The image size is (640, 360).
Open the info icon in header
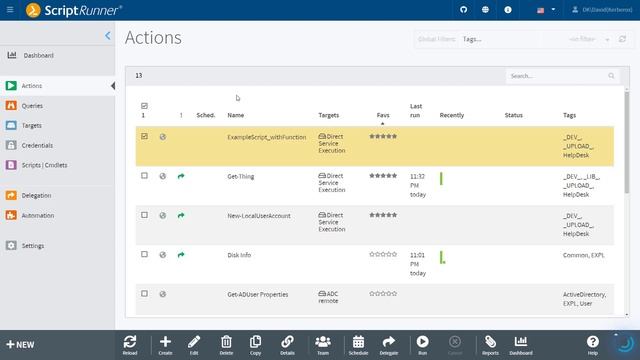point(508,10)
